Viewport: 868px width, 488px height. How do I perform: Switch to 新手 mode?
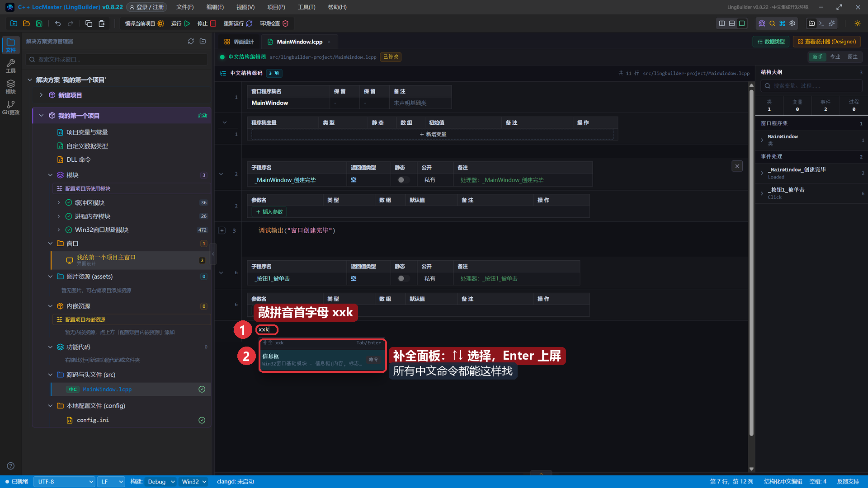817,57
